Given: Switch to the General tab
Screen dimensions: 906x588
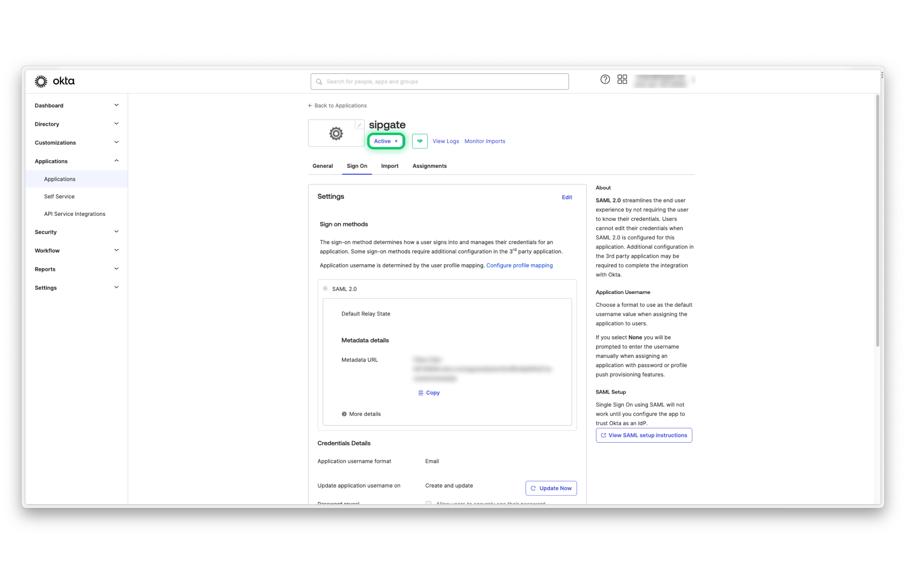Looking at the screenshot, I should 322,166.
